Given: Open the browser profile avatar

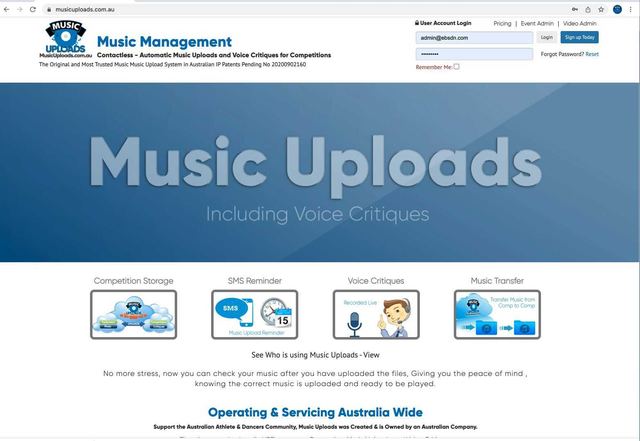Looking at the screenshot, I should point(618,9).
